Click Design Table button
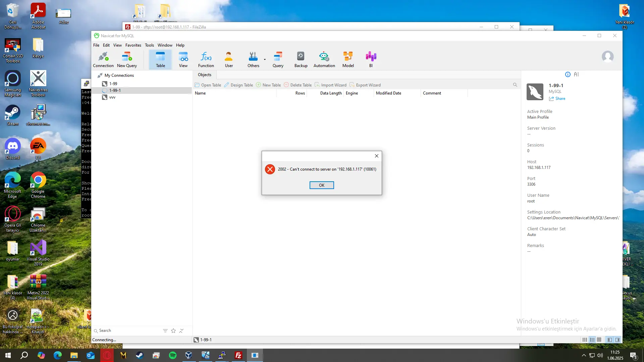The width and height of the screenshot is (644, 362). pyautogui.click(x=238, y=85)
